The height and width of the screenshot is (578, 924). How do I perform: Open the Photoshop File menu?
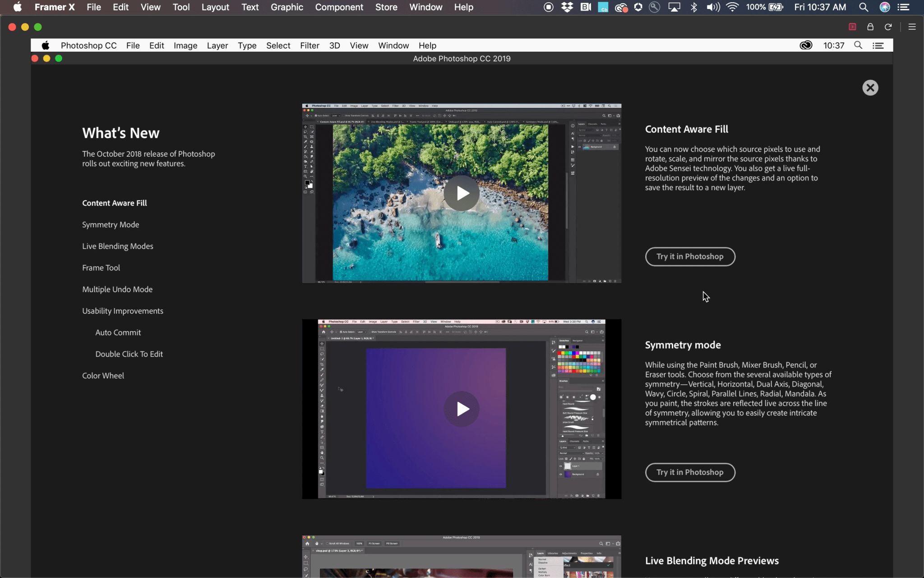tap(133, 46)
